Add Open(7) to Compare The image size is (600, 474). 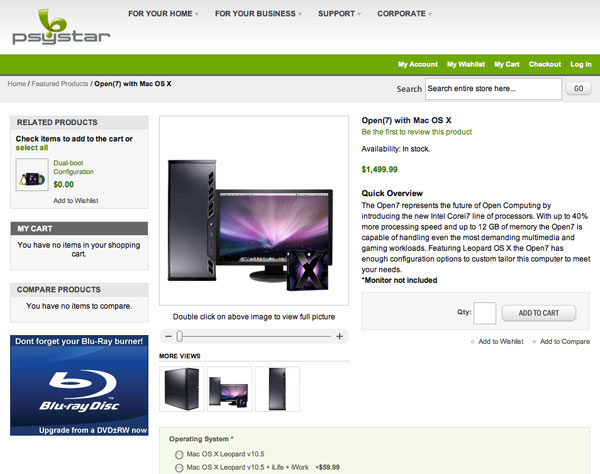click(565, 341)
